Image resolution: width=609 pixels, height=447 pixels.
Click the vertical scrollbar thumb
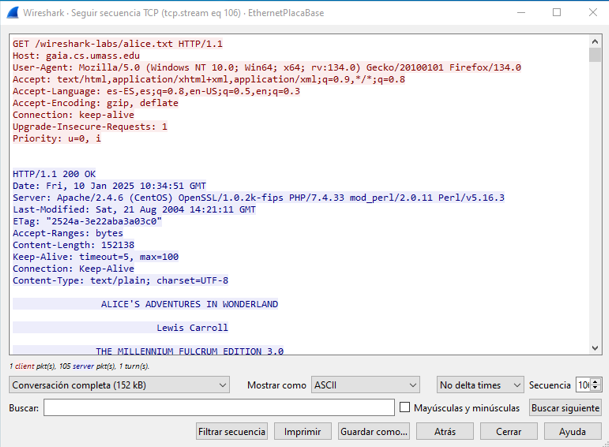tap(595, 56)
